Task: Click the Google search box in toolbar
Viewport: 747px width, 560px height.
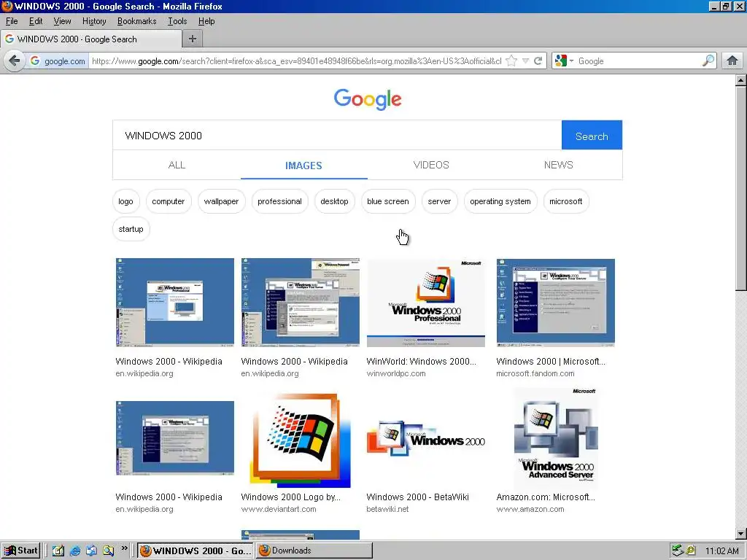Action: [638, 61]
